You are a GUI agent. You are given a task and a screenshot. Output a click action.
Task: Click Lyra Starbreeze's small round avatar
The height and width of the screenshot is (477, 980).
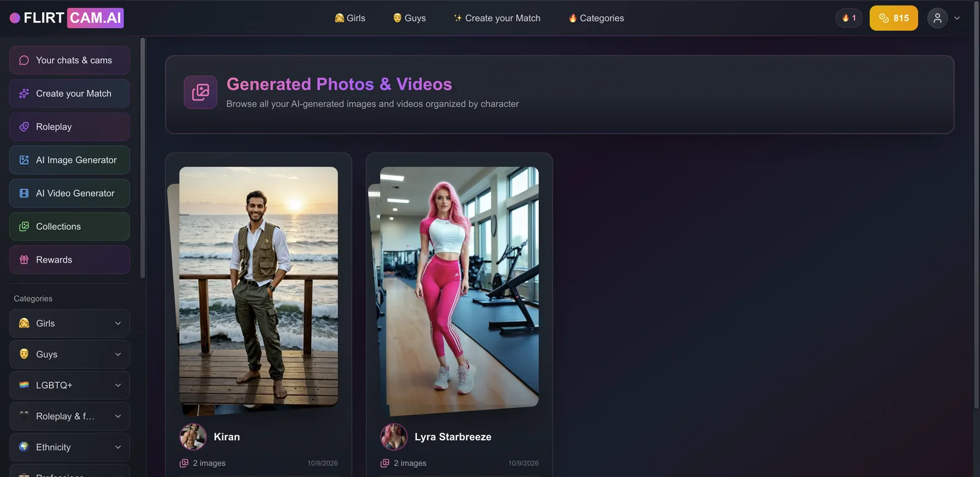point(394,437)
